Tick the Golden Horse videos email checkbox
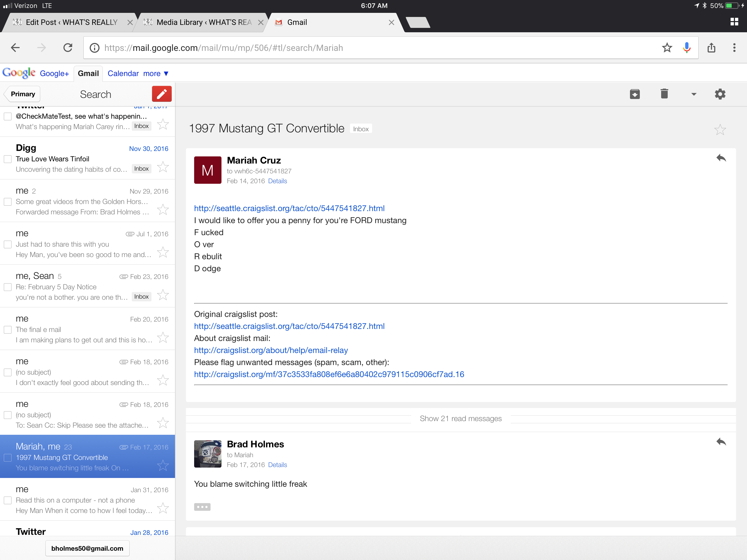747x560 pixels. coord(7,202)
